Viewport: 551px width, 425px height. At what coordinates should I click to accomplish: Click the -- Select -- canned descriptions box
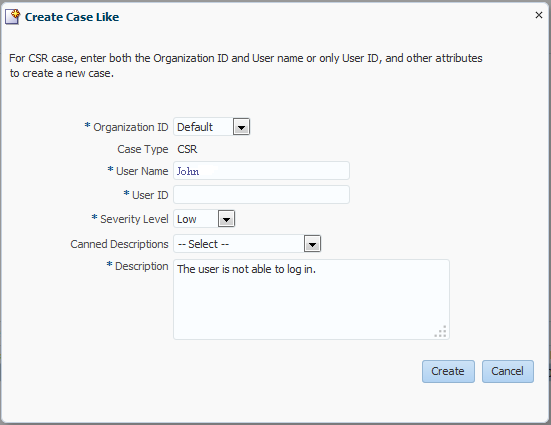(239, 244)
